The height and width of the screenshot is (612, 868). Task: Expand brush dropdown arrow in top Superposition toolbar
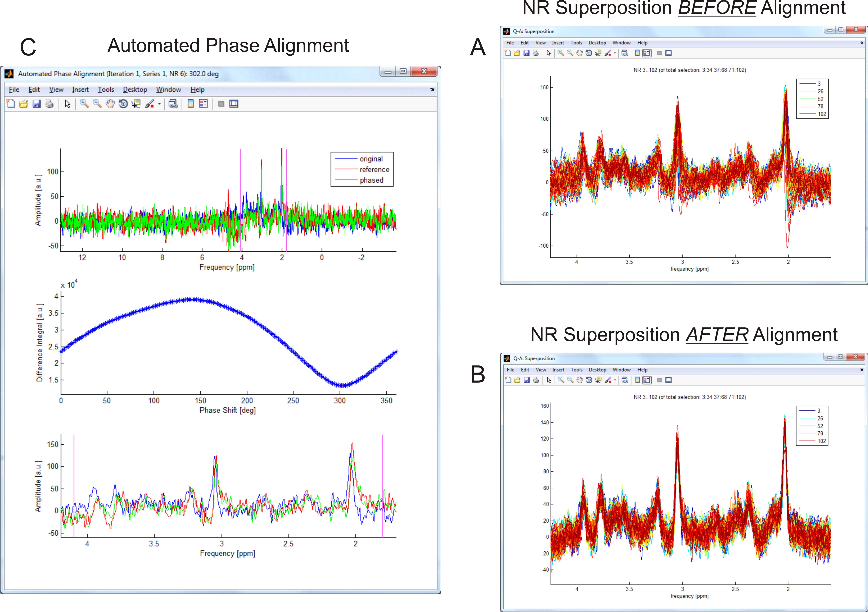click(x=615, y=53)
